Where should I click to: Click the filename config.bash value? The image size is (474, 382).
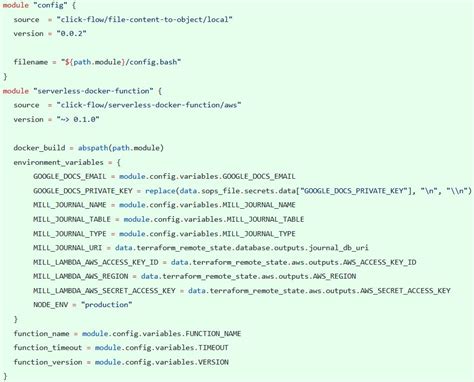[x=121, y=62]
